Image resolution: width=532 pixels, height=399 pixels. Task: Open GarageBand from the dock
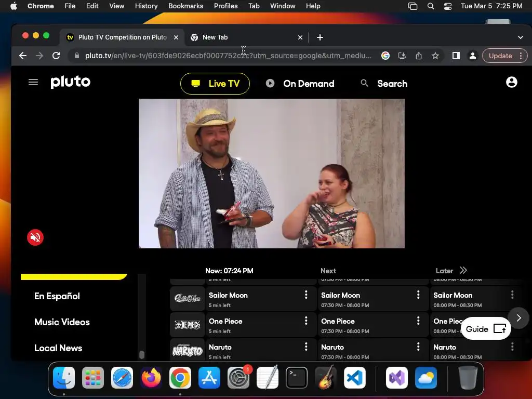click(x=326, y=378)
